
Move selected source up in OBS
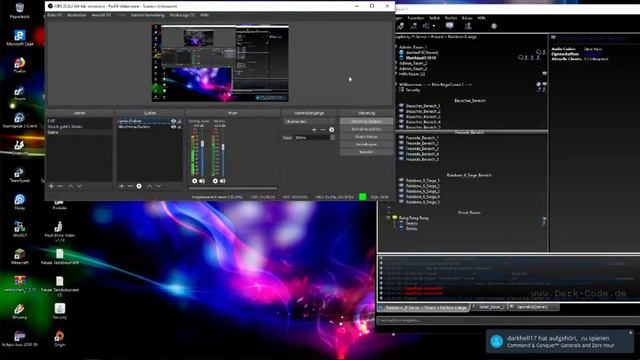pyautogui.click(x=149, y=186)
